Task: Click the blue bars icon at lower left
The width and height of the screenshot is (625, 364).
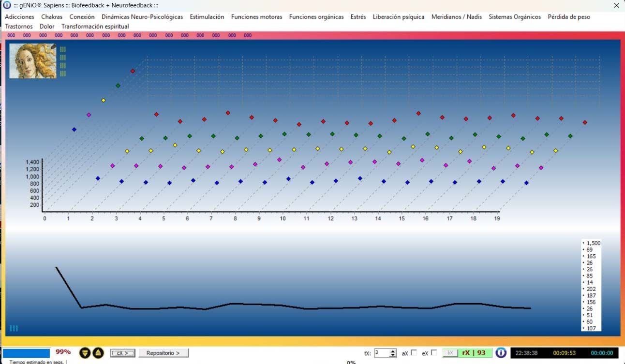Action: coord(14,328)
